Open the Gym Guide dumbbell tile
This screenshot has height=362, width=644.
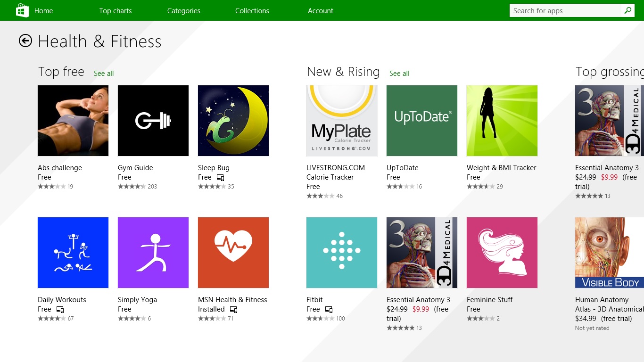click(x=153, y=121)
